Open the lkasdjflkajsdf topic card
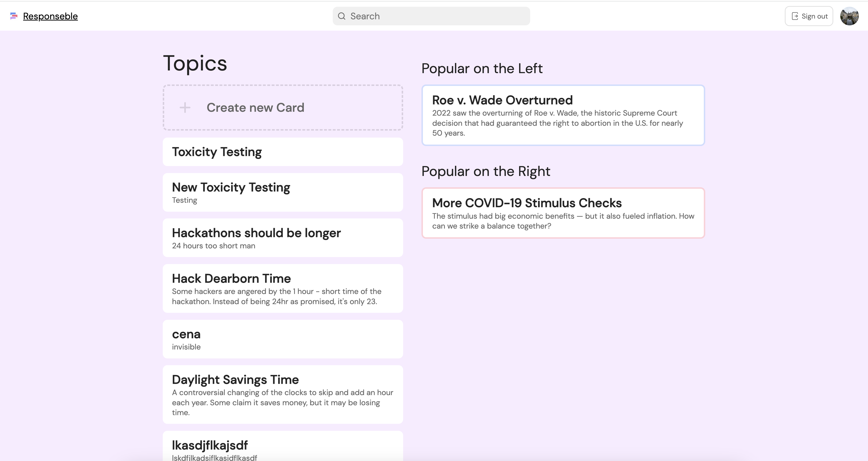The image size is (868, 461). [x=283, y=447]
